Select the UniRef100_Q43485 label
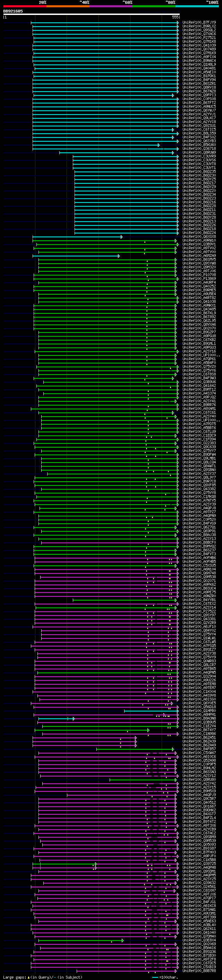 pos(199,309)
